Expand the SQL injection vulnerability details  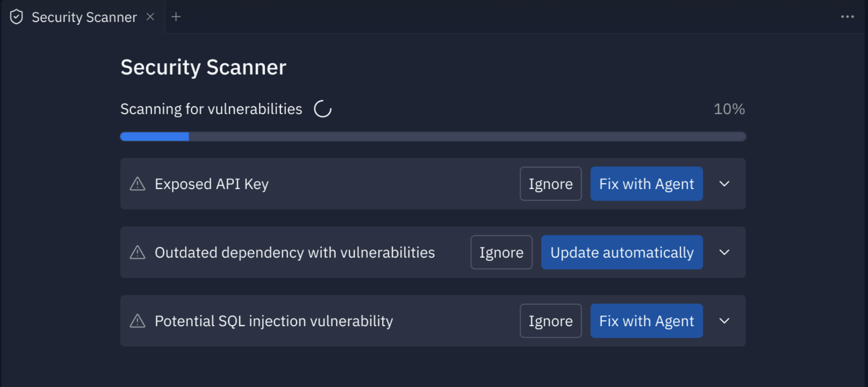pyautogui.click(x=724, y=321)
